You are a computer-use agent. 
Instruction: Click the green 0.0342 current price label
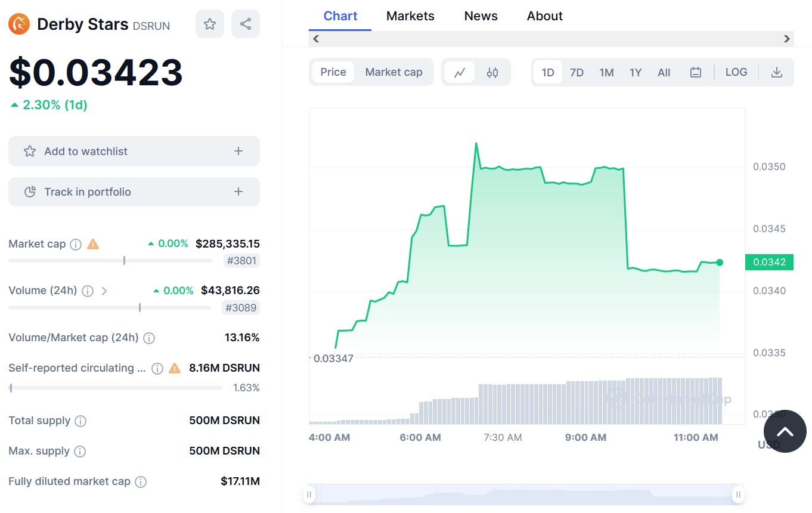[769, 262]
